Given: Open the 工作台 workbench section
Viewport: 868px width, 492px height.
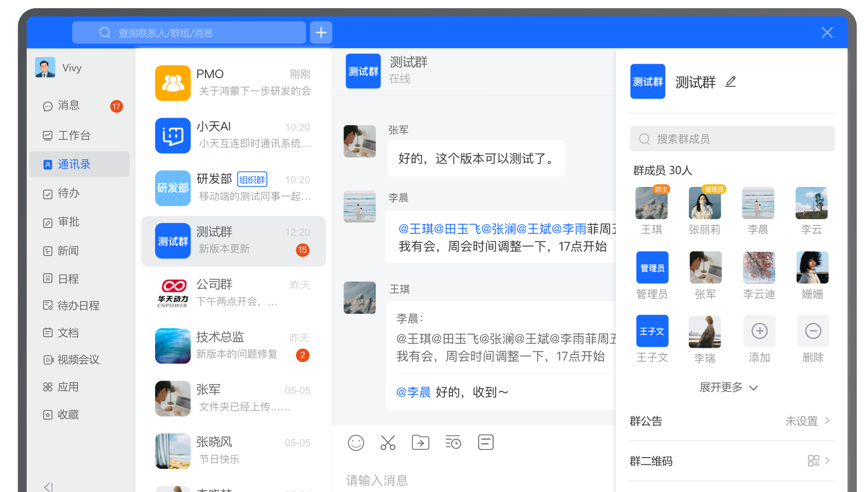Looking at the screenshot, I should (x=80, y=135).
